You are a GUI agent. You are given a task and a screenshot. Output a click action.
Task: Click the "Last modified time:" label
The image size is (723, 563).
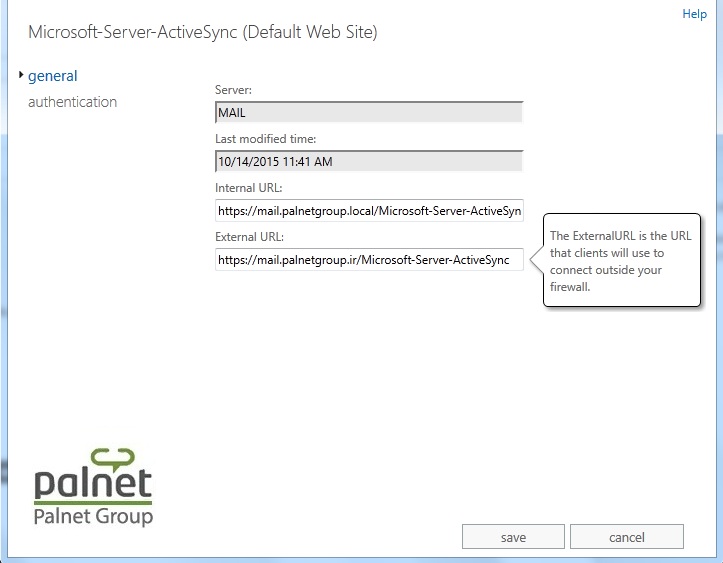tap(266, 139)
